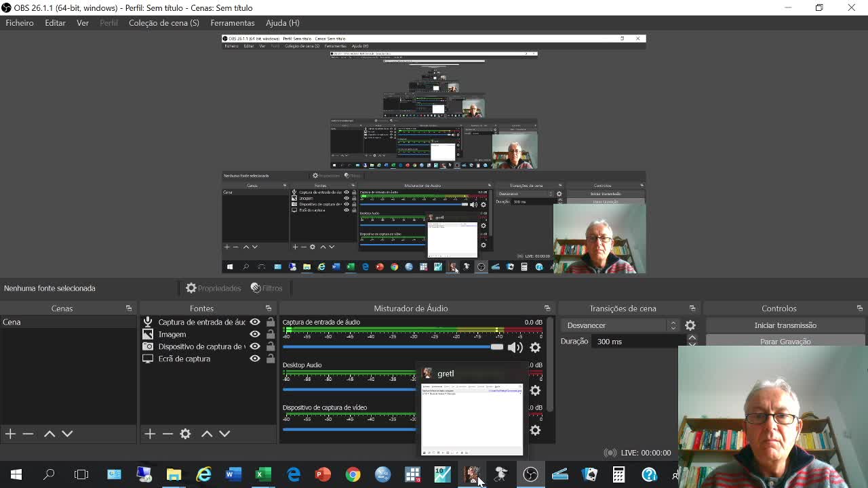868x488 pixels.
Task: Open Windows Start menu
Action: tap(16, 474)
